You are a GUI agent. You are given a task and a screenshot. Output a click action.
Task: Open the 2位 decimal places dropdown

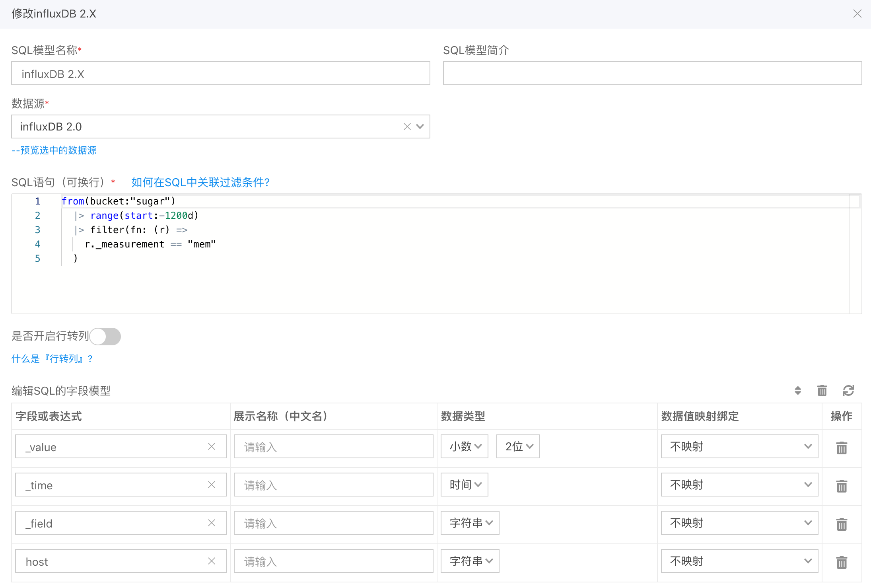(518, 446)
